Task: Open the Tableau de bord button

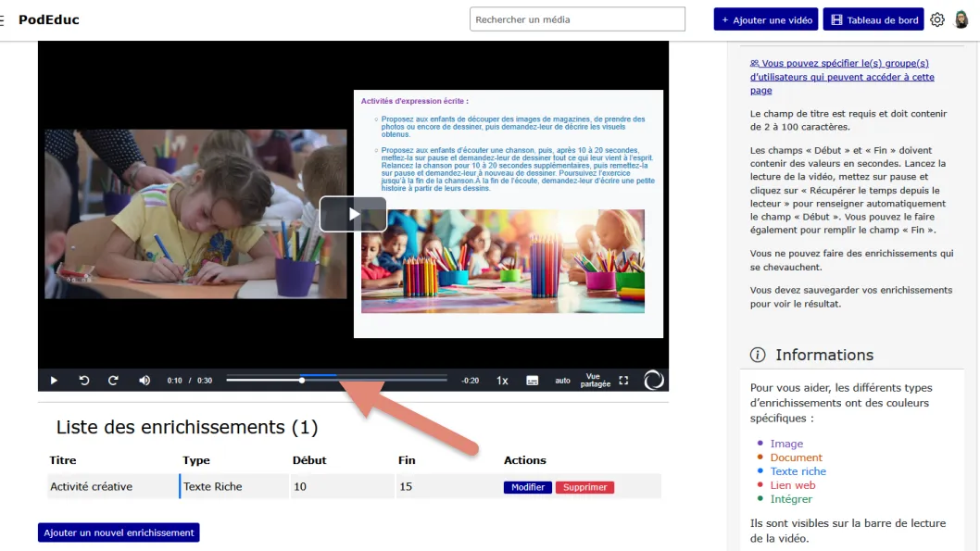Action: point(873,20)
